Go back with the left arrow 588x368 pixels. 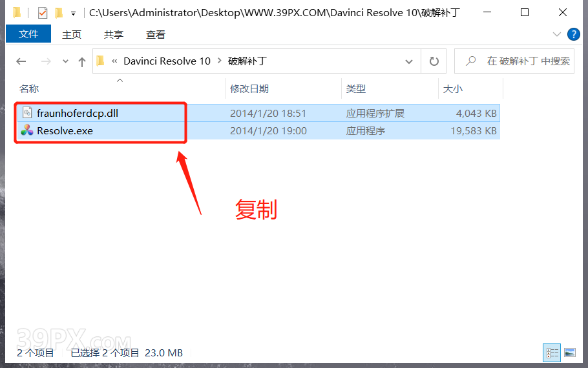coord(21,61)
